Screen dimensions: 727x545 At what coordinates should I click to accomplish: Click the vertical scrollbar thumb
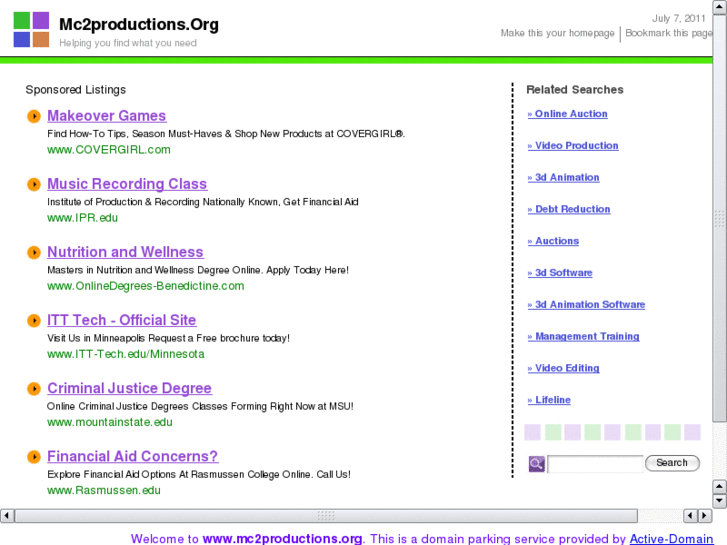720,218
